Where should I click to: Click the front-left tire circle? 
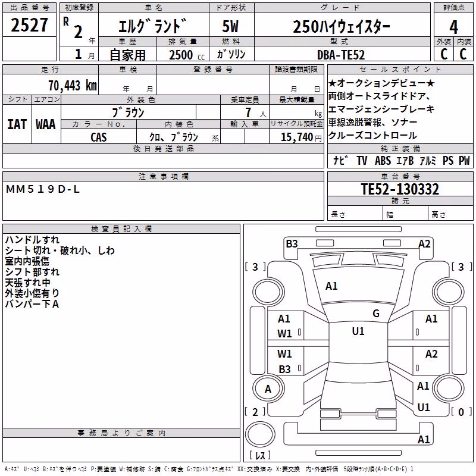tap(268, 293)
